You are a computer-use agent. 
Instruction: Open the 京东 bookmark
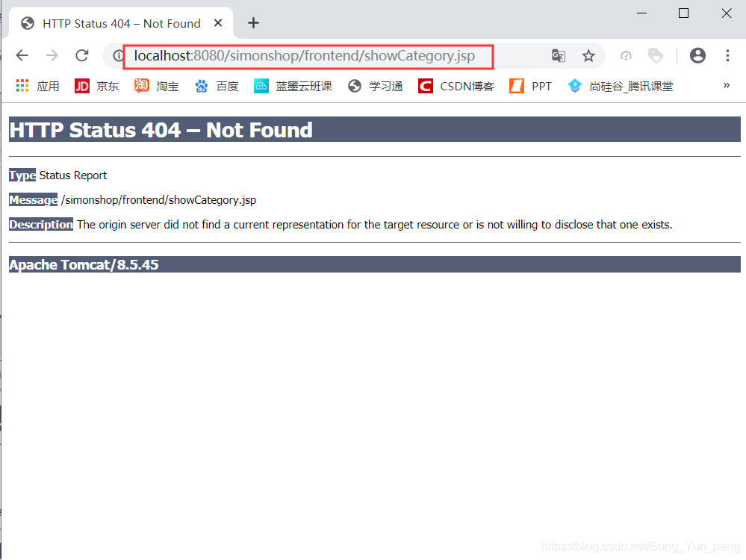[x=96, y=86]
